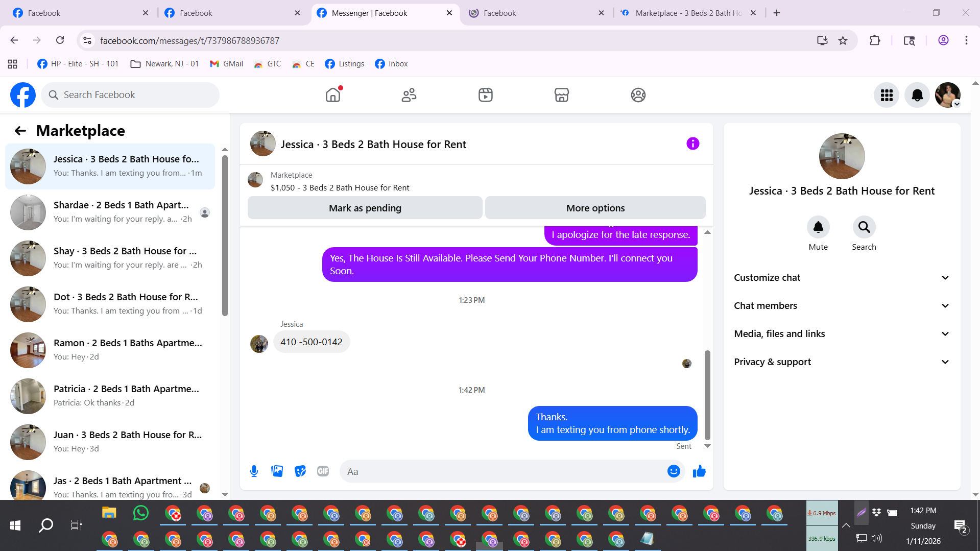Search in conversation with magnifier icon

(864, 227)
